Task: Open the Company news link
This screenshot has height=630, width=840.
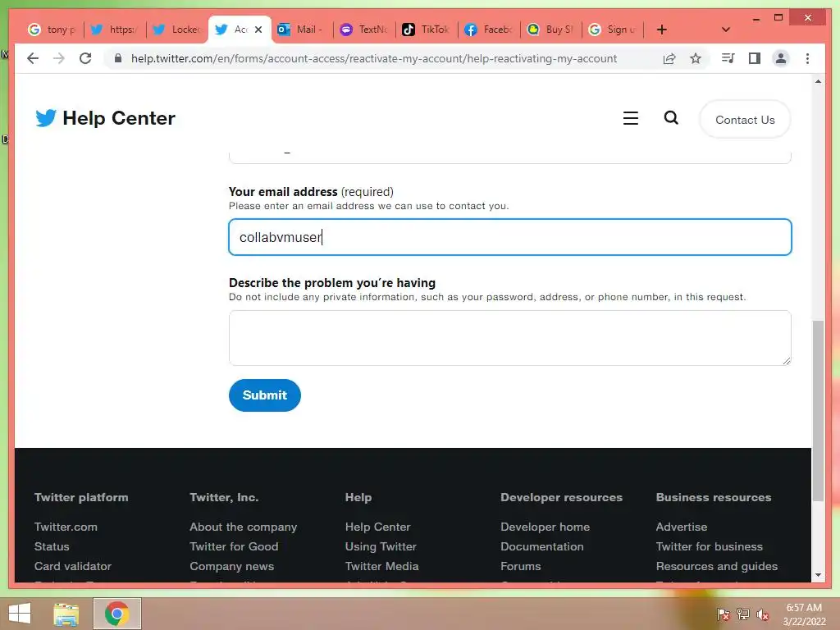Action: coord(232,566)
